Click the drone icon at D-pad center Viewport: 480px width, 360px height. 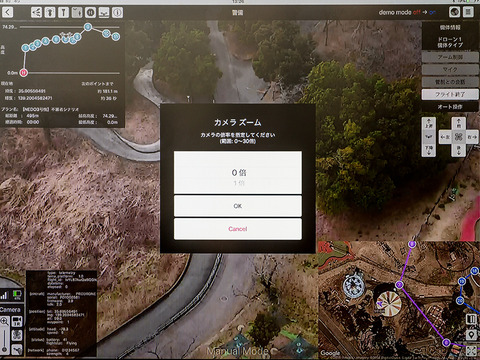pyautogui.click(x=459, y=137)
